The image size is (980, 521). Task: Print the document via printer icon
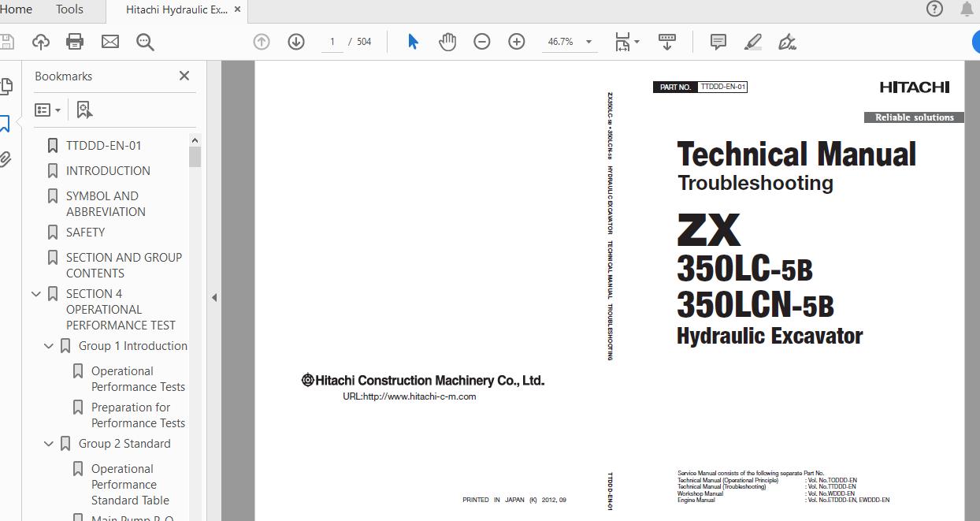coord(75,42)
